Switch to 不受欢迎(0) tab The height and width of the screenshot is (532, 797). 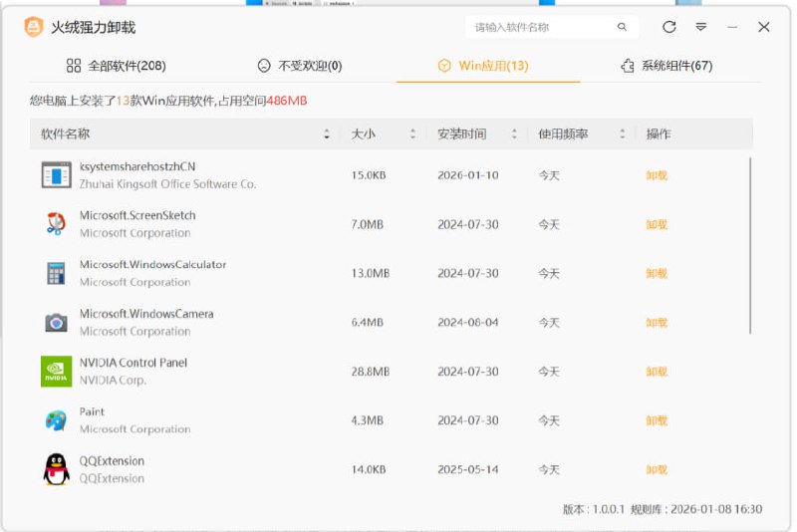300,66
